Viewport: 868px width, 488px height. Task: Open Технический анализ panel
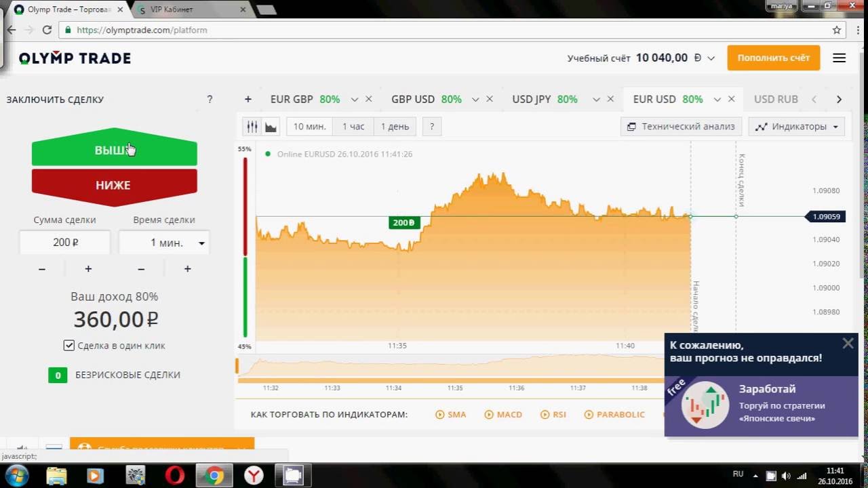coord(682,127)
